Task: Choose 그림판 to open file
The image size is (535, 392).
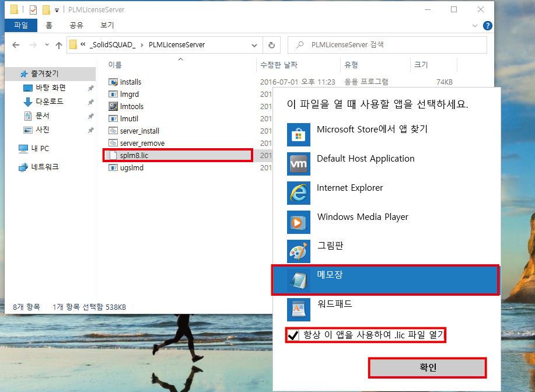Action: coord(386,251)
